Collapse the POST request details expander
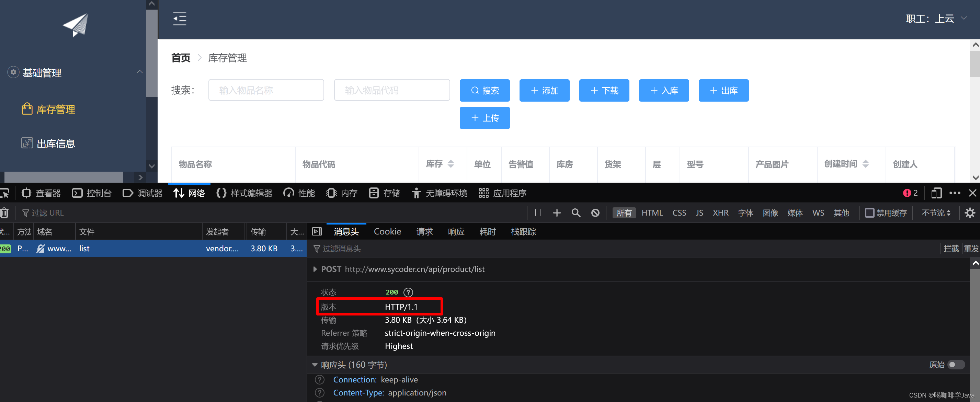 315,269
